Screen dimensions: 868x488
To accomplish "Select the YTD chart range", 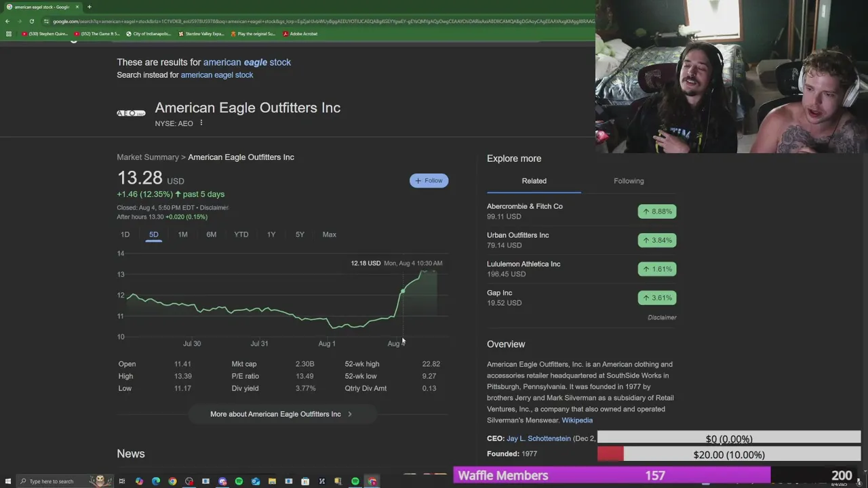I will point(241,235).
